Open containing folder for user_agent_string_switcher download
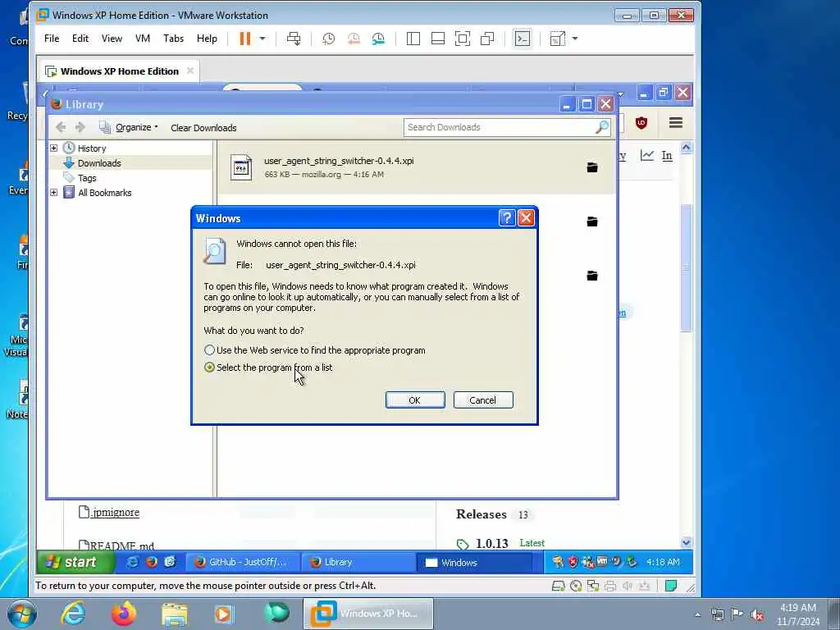This screenshot has height=630, width=840. [592, 167]
